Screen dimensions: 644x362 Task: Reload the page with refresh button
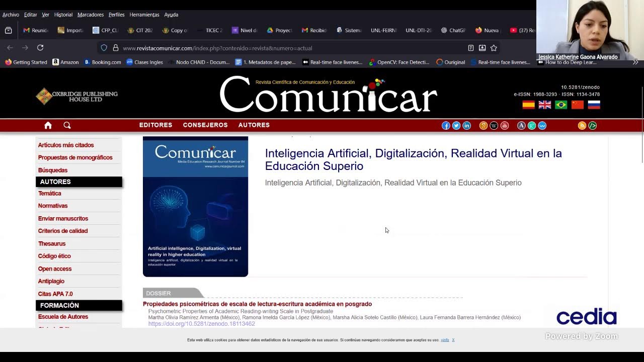tap(40, 48)
